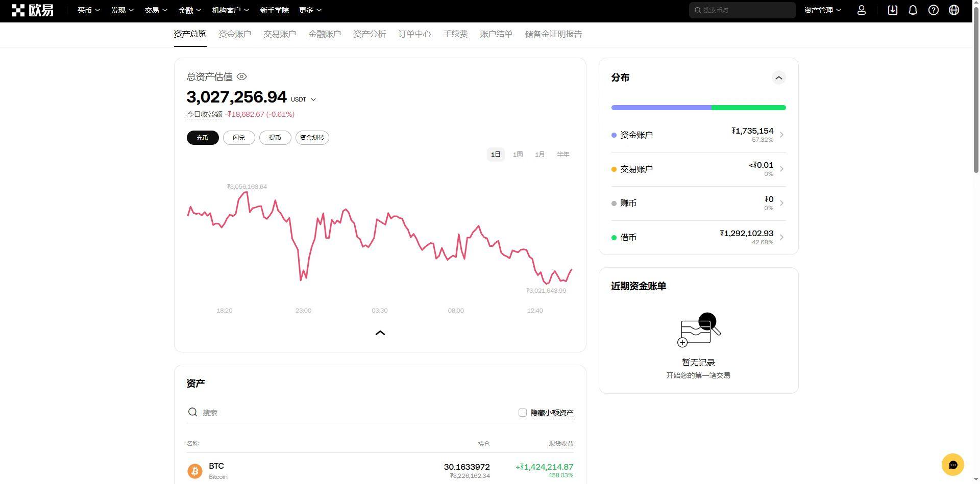
Task: Open the 订单中心 tab
Action: (414, 34)
